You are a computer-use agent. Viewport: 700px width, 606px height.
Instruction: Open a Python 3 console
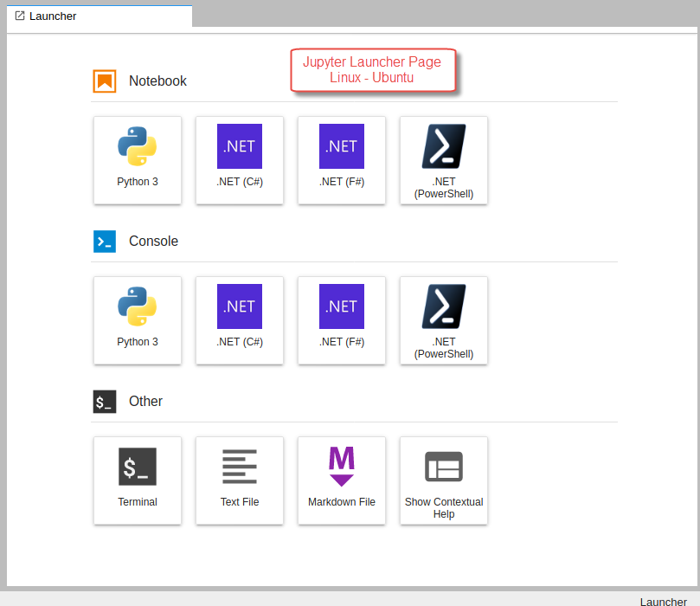pos(138,320)
